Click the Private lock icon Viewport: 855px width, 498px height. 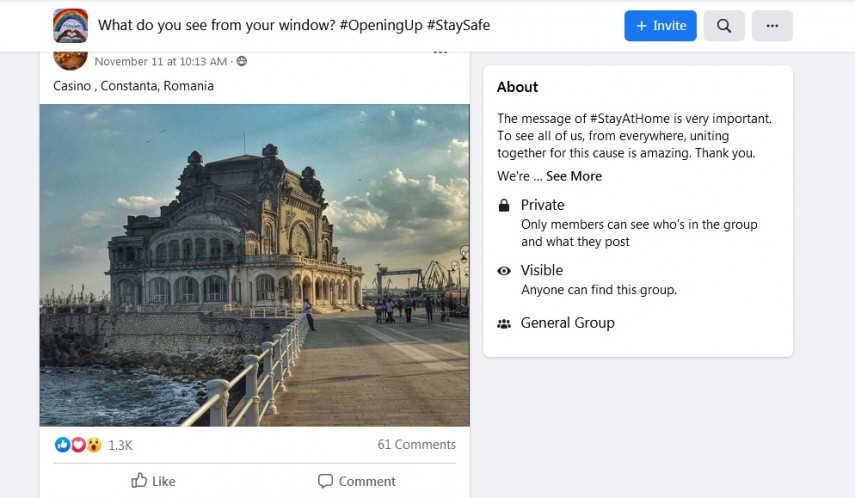504,205
